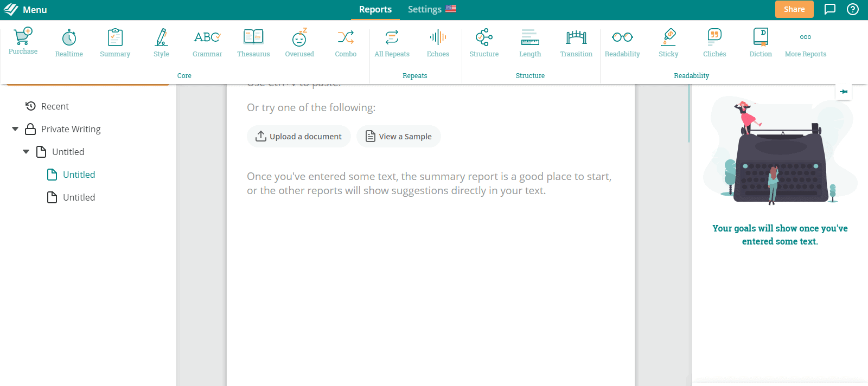Open the help question mark icon
The height and width of the screenshot is (386, 868).
[853, 9]
